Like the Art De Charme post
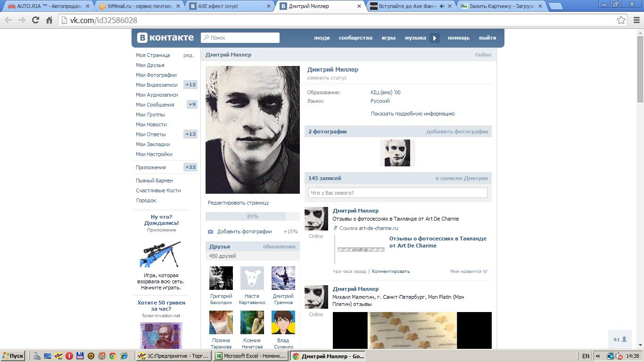Image resolution: width=644 pixels, height=362 pixels. pos(469,271)
